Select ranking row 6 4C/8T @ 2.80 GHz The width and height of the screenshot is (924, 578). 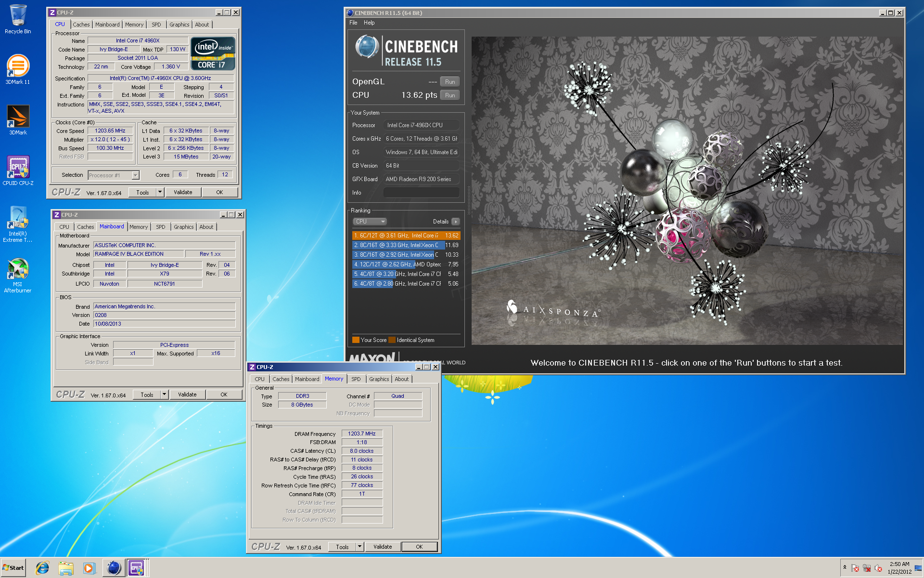click(406, 284)
